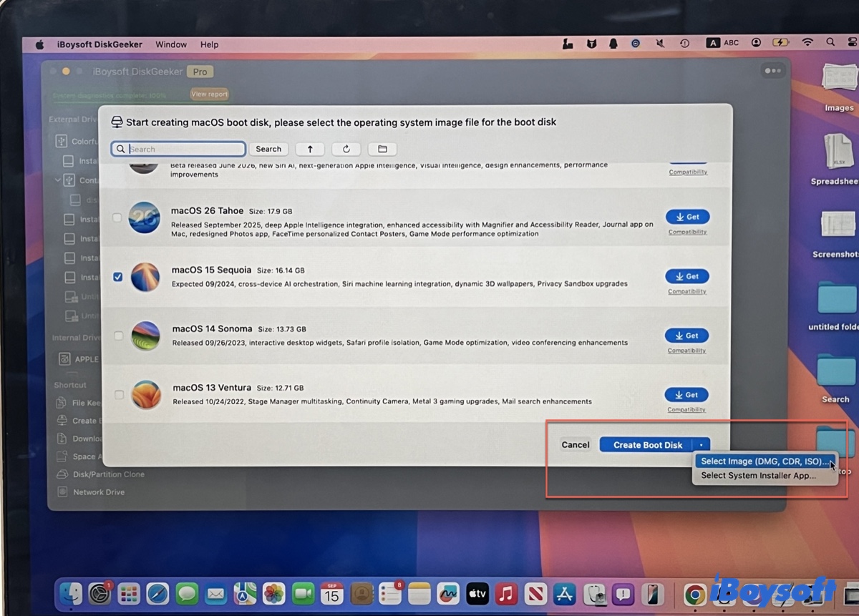
Task: Open System Settings from the dock
Action: point(100,593)
